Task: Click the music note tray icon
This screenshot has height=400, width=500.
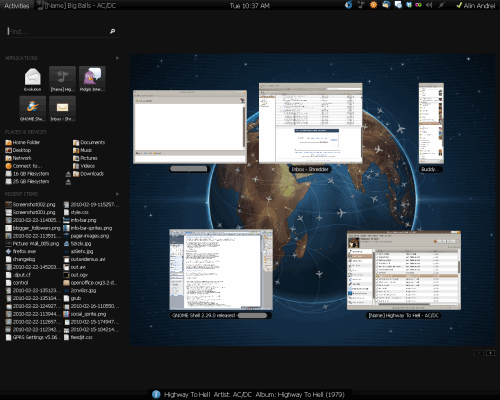Action: pyautogui.click(x=361, y=5)
